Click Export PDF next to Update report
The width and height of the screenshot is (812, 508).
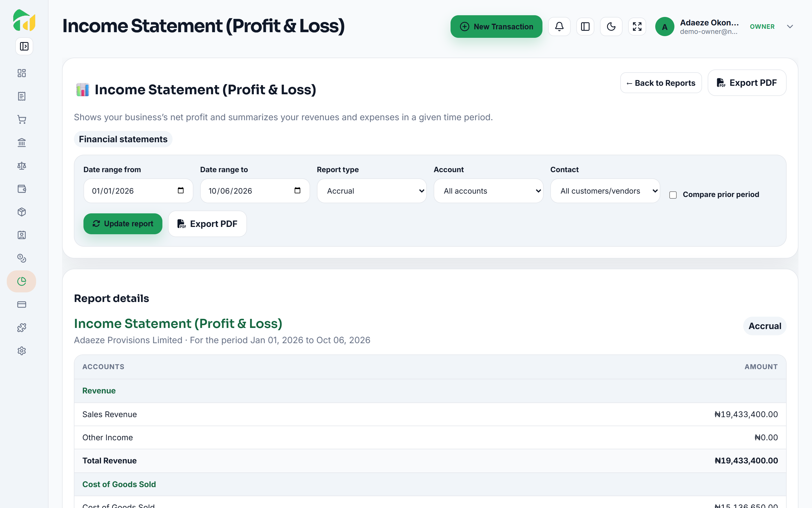[207, 224]
